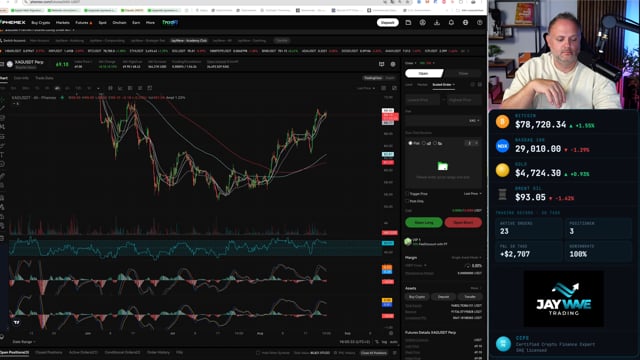The width and height of the screenshot is (640, 360).
Task: Open the leverage dropdown beside Cross
Action: click(x=427, y=63)
